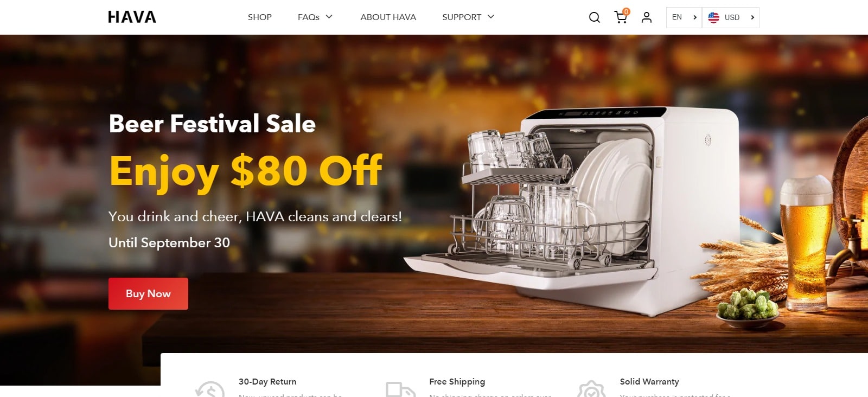Image resolution: width=868 pixels, height=397 pixels.
Task: Open the USD currency selector
Action: click(x=731, y=17)
